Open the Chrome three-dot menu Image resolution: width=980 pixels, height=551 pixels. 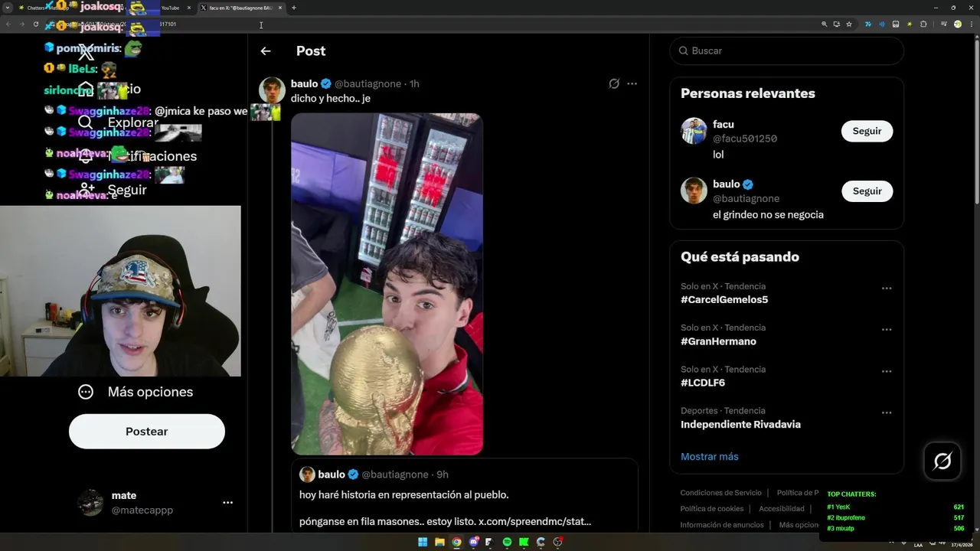click(x=972, y=24)
